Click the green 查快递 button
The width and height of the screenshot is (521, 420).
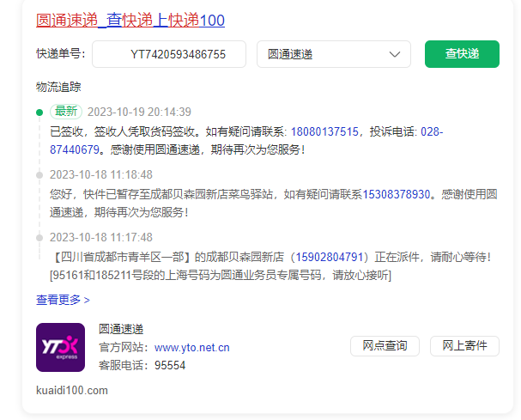click(x=462, y=54)
